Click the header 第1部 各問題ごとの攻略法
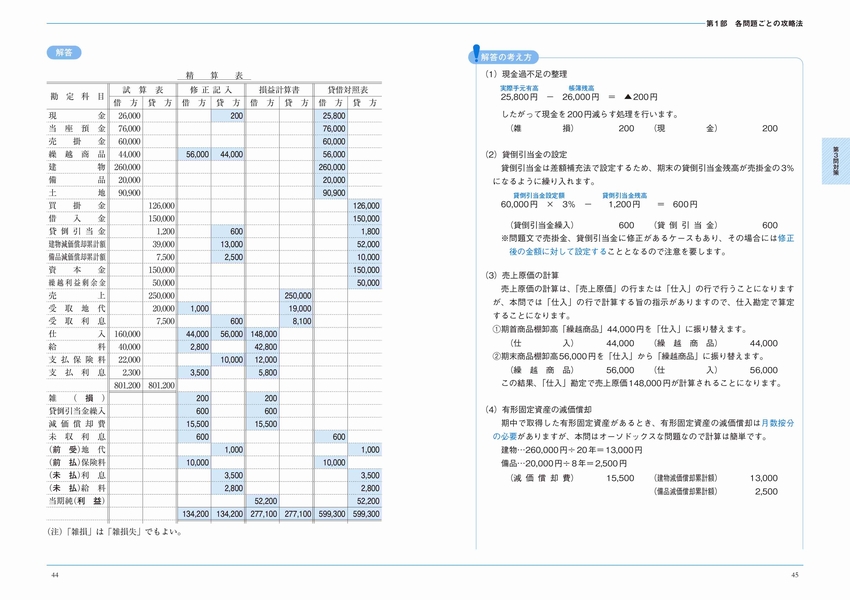The width and height of the screenshot is (850, 600). [755, 23]
